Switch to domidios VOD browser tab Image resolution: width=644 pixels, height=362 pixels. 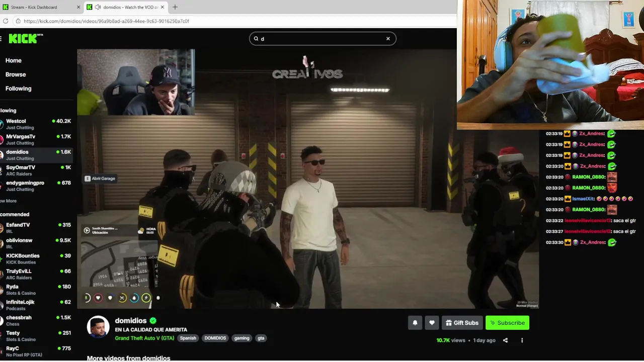(x=126, y=7)
